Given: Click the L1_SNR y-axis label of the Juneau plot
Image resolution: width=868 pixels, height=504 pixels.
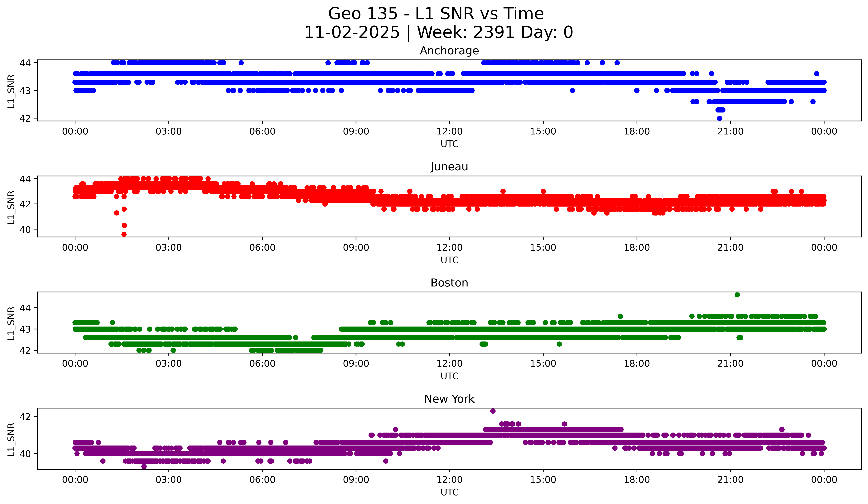Looking at the screenshot, I should [11, 207].
